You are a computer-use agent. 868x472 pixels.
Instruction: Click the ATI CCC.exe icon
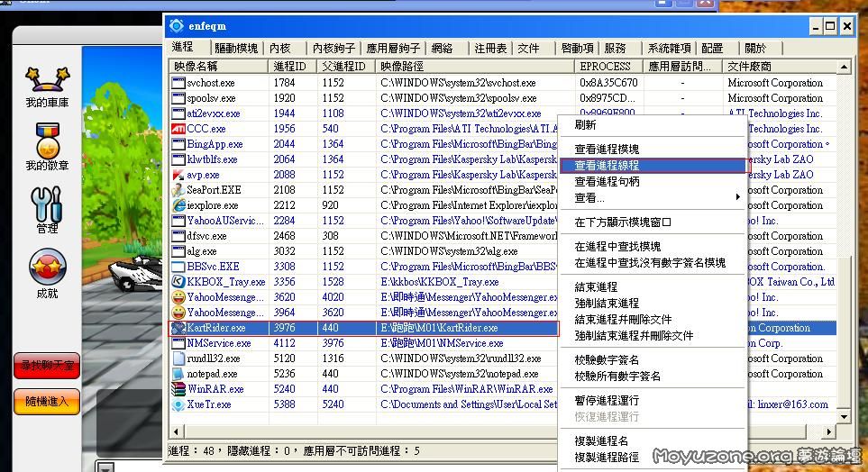point(178,129)
